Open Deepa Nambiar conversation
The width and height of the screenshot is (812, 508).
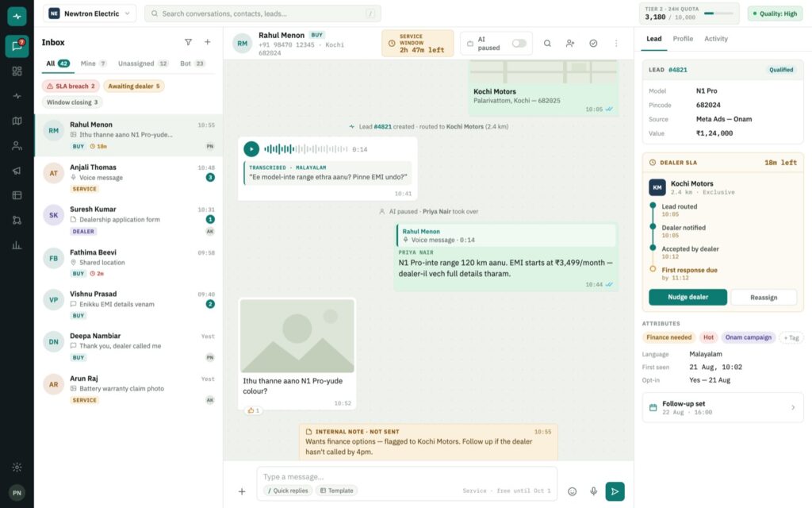pyautogui.click(x=128, y=346)
